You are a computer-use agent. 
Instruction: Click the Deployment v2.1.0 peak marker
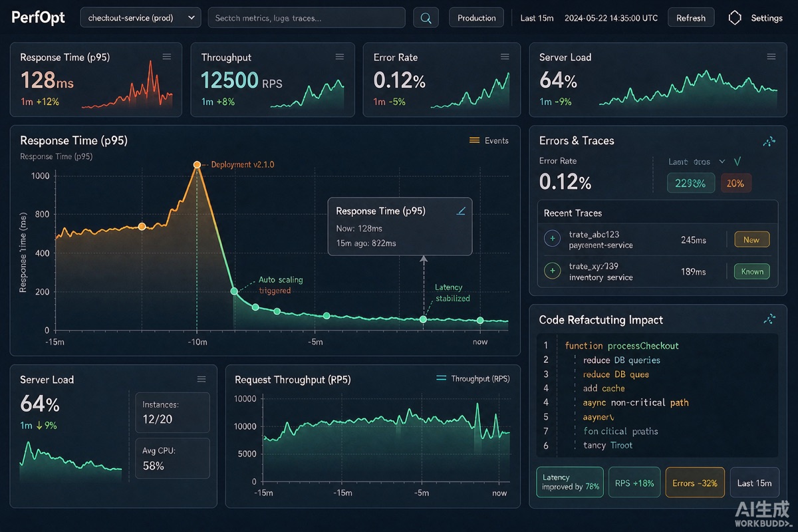click(197, 164)
